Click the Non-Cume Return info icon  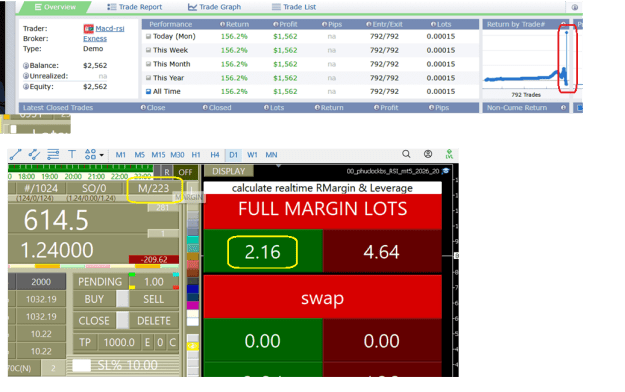[x=564, y=108]
